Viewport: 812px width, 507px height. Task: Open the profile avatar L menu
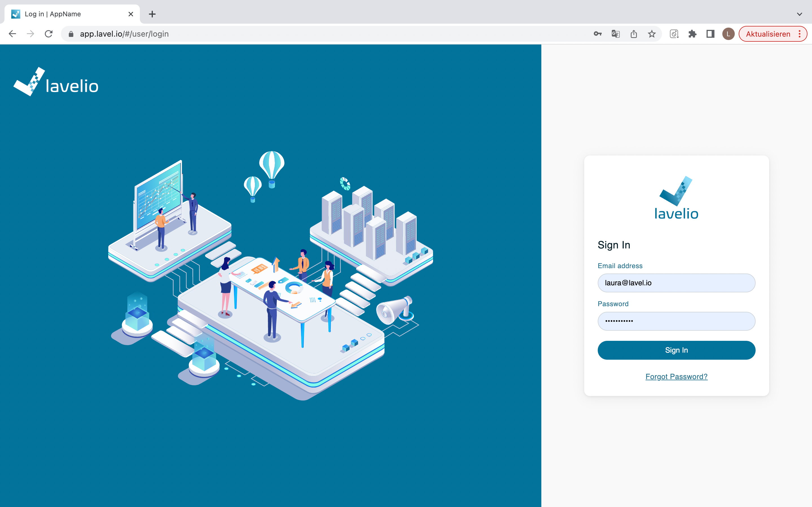[x=728, y=34]
